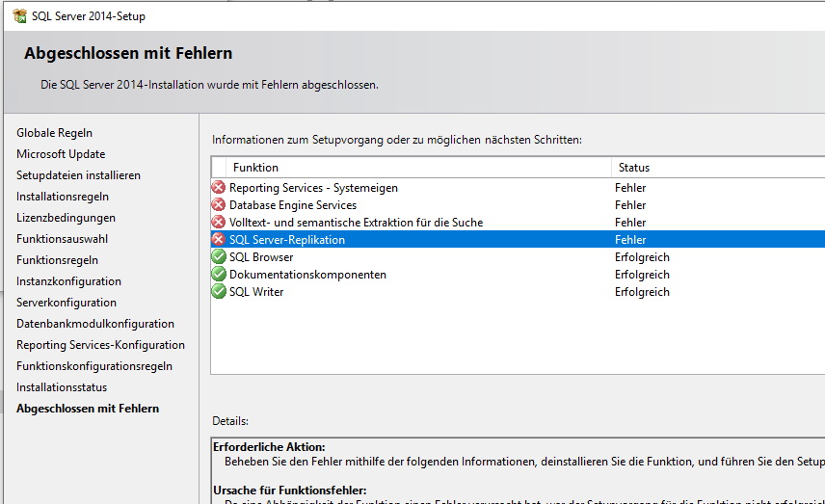Screen dimensions: 825x504
Task: Select the SQL Browser row
Action: click(x=518, y=257)
